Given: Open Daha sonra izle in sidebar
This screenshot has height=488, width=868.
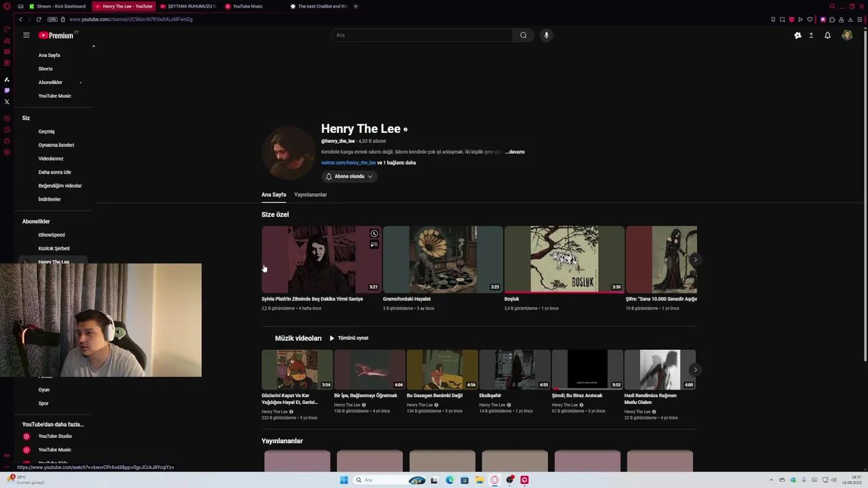Looking at the screenshot, I should [54, 172].
